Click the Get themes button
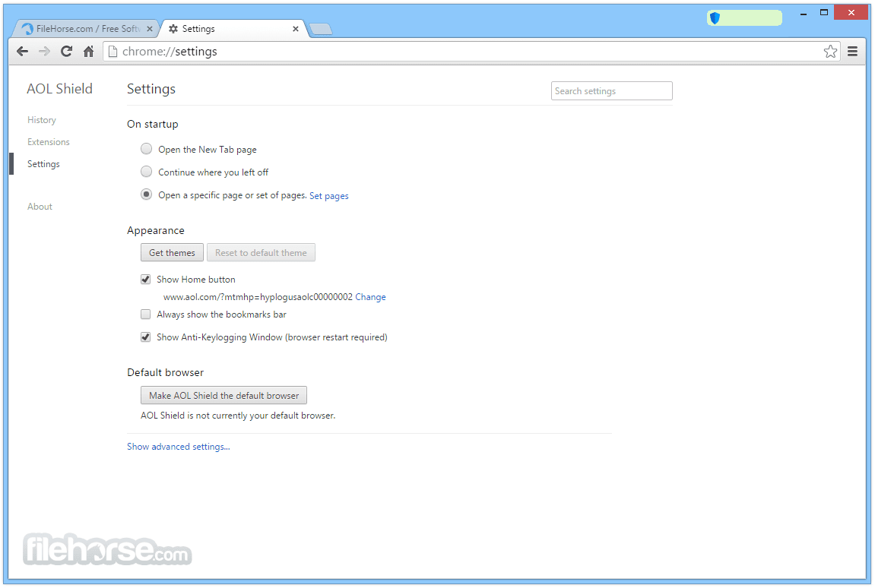The height and width of the screenshot is (588, 875). click(x=172, y=253)
